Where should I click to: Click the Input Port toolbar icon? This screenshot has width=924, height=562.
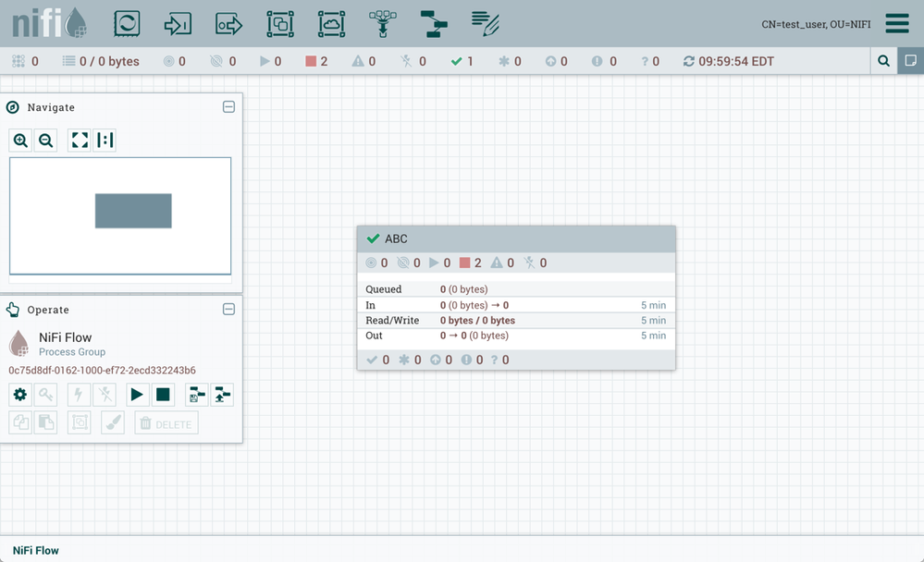point(178,23)
